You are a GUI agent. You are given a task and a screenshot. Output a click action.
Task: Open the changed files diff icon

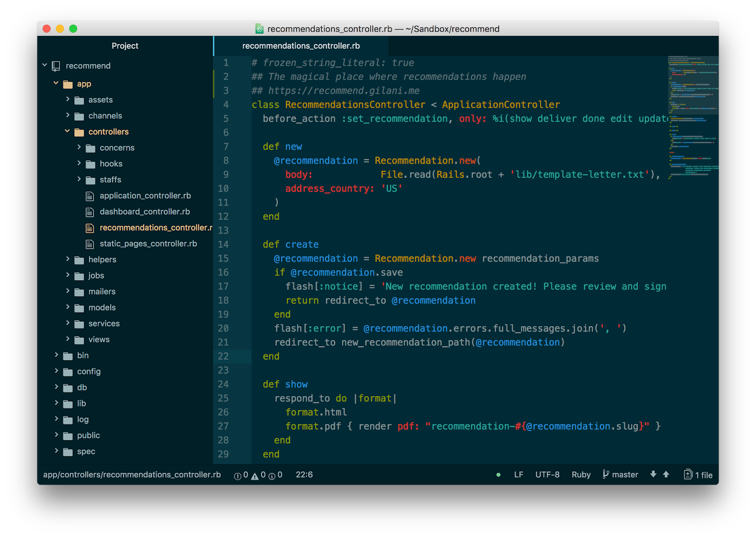coord(688,474)
